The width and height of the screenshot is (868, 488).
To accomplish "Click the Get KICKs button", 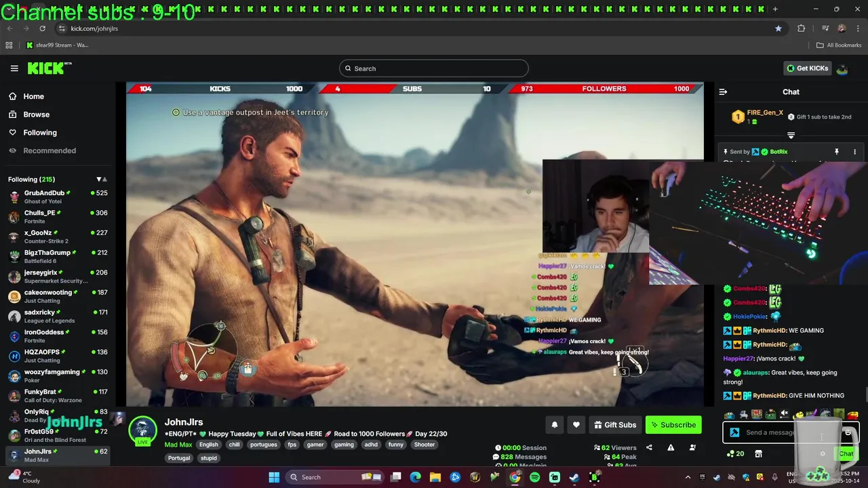I will (807, 68).
